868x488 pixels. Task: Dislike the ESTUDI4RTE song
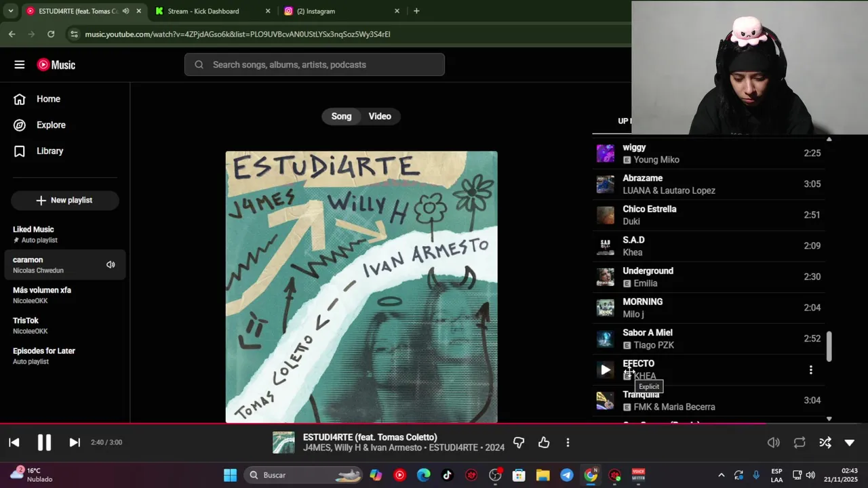(x=519, y=443)
